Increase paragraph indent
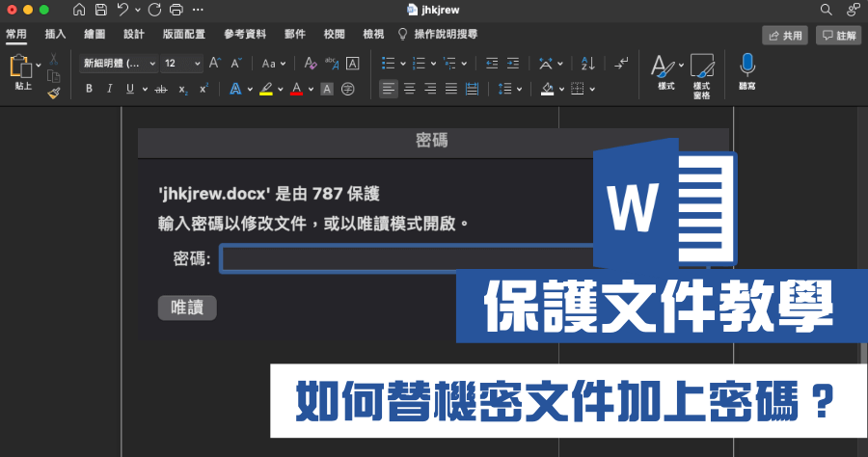The image size is (868, 457). pyautogui.click(x=513, y=64)
